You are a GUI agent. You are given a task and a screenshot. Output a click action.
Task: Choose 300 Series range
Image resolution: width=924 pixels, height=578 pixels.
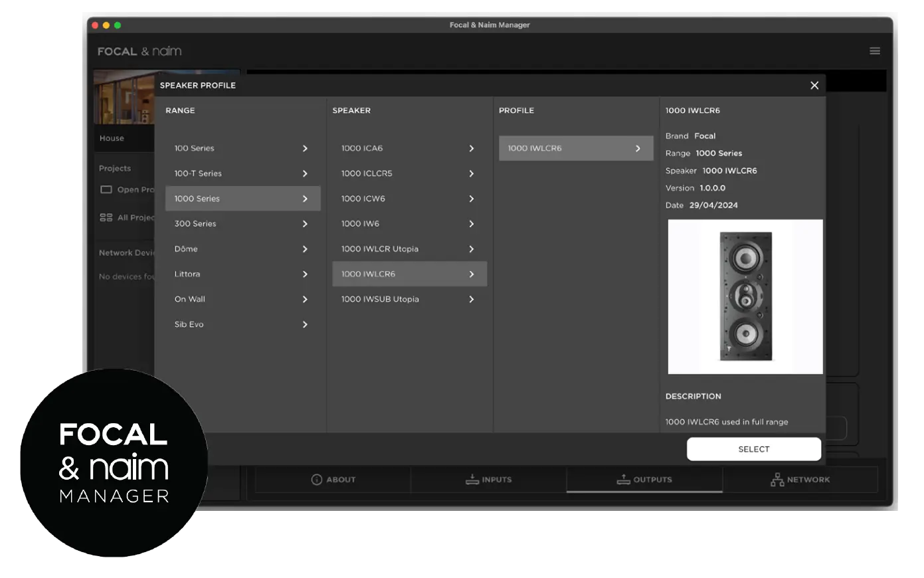pyautogui.click(x=243, y=224)
